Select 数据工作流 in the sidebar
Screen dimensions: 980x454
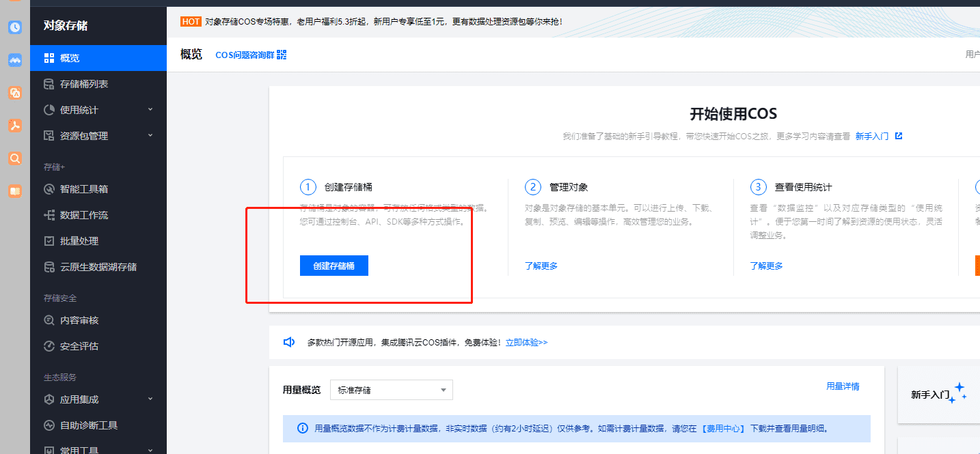point(84,215)
